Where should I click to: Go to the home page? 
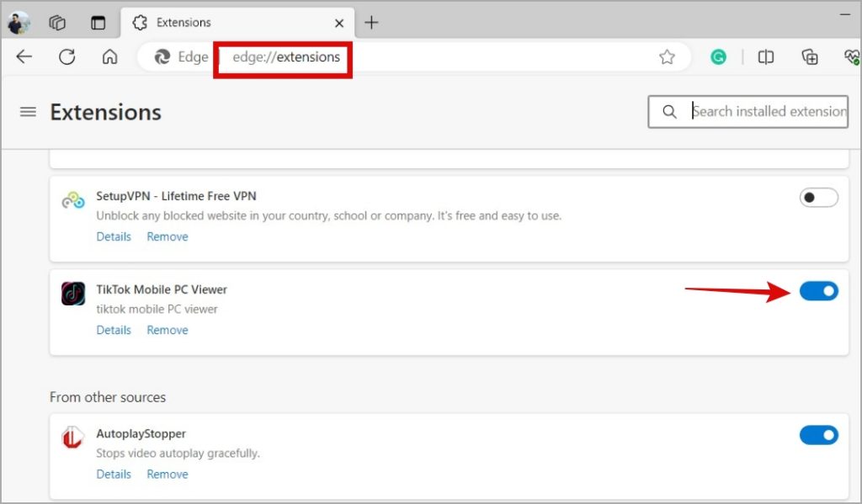pyautogui.click(x=110, y=56)
